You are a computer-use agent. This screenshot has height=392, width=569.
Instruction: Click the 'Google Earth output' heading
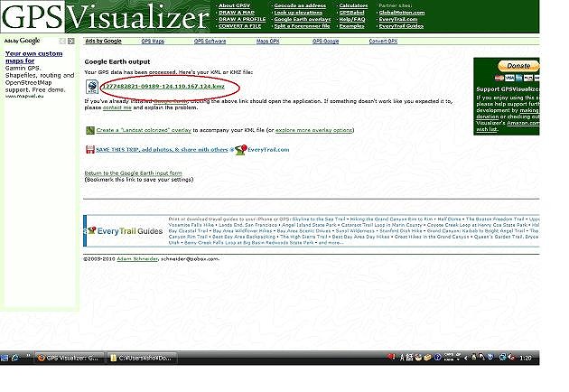(x=117, y=61)
